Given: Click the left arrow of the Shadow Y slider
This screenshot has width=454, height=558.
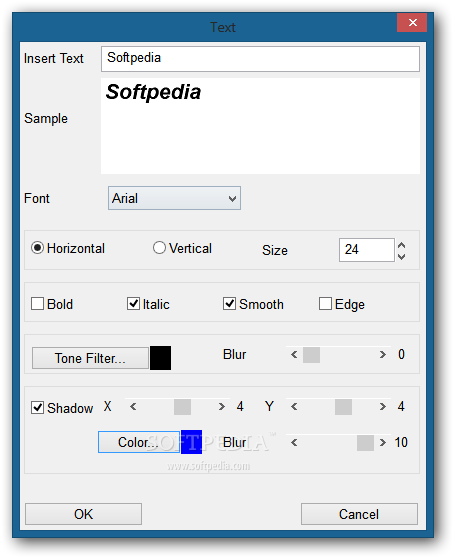Looking at the screenshot, I should click(x=294, y=406).
